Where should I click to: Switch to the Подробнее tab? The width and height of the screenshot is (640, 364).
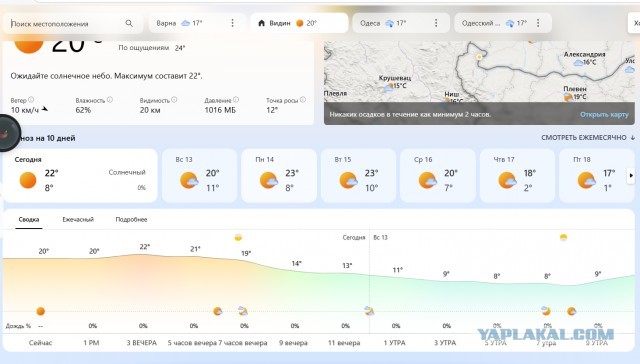pos(131,220)
